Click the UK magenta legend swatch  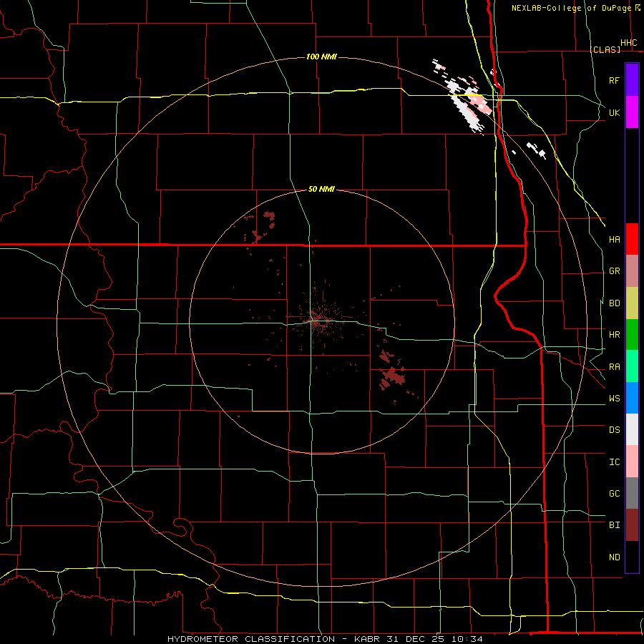click(632, 112)
